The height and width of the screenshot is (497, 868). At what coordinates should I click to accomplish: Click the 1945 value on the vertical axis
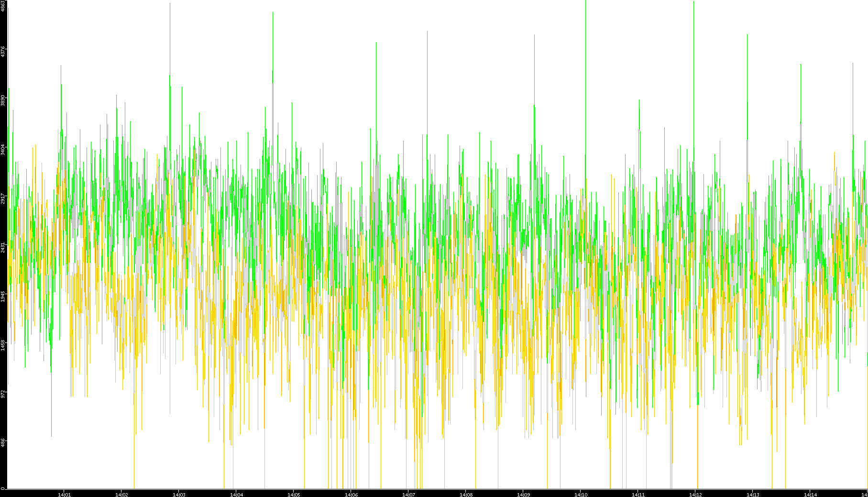[x=3, y=296]
